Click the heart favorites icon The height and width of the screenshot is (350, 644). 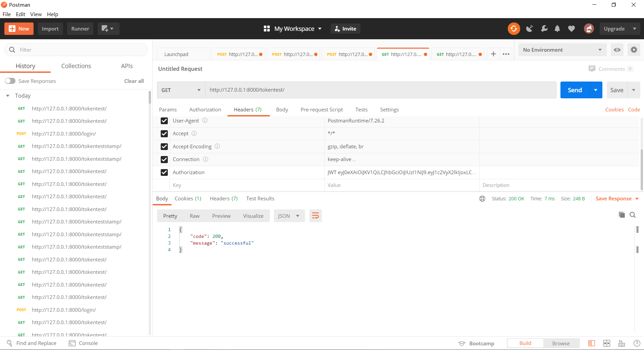[572, 29]
